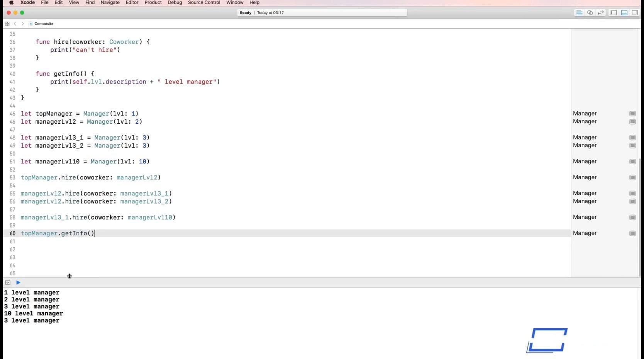
Task: Click the "let topManager = Manager(lvl: 1)" line
Action: (80, 114)
